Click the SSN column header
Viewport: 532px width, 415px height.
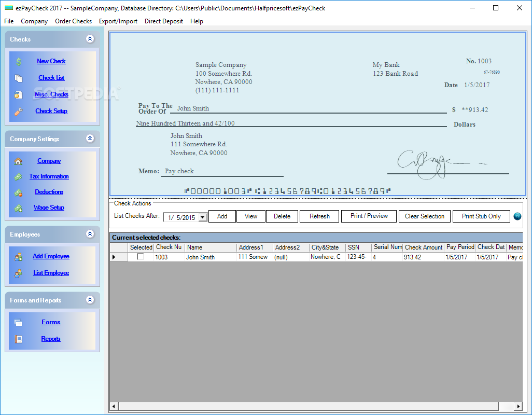[358, 247]
